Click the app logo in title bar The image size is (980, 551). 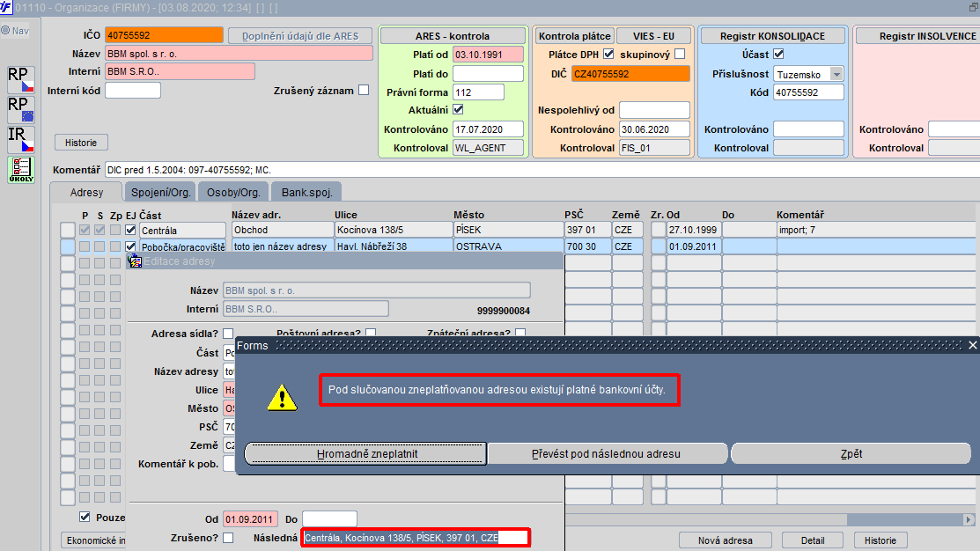(x=5, y=7)
